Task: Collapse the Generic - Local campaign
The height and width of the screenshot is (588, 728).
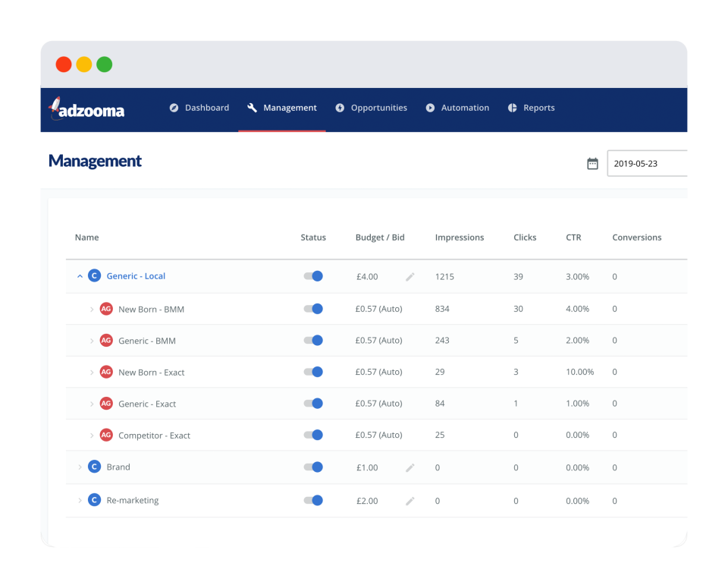Action: [x=80, y=276]
